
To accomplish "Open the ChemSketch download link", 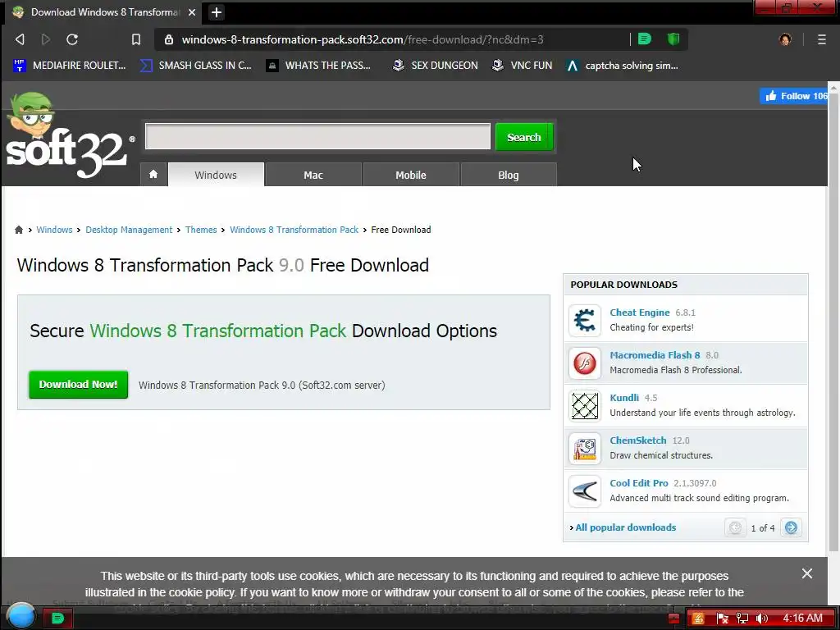I will [x=638, y=441].
